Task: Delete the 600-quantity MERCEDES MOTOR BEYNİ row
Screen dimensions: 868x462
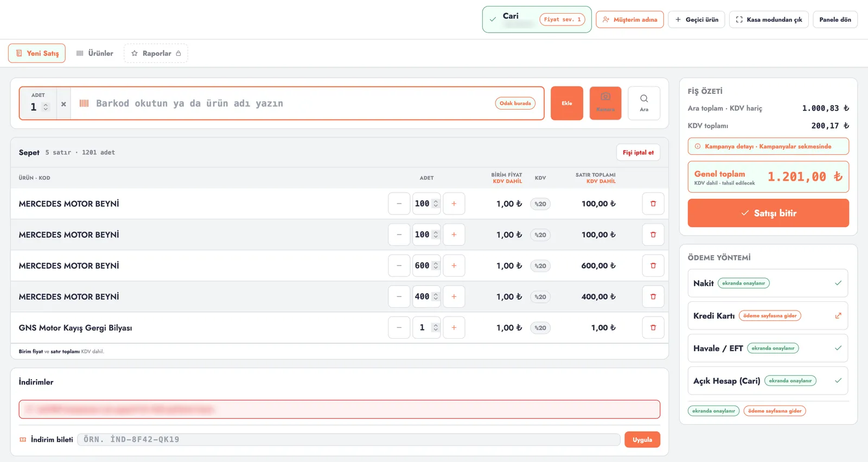Action: point(653,265)
